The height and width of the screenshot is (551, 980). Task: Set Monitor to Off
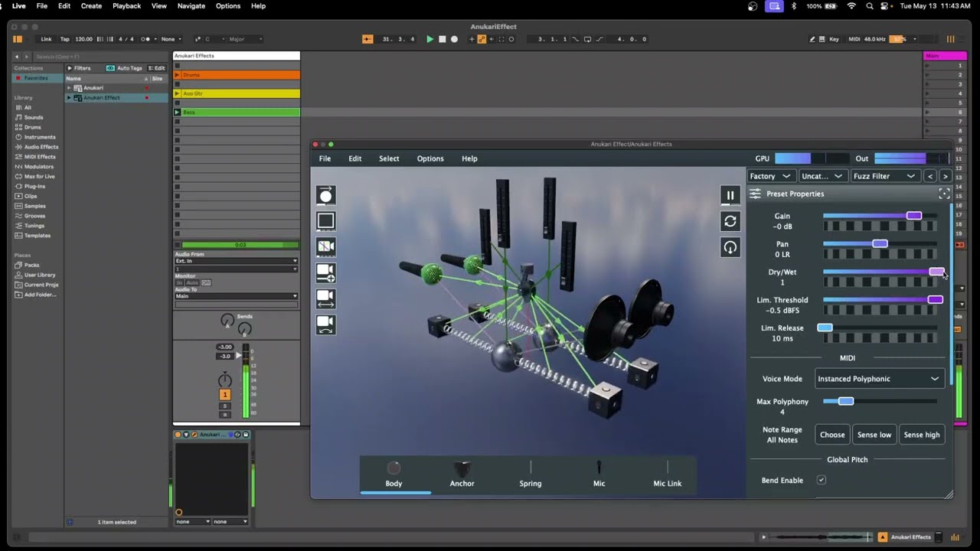[205, 282]
